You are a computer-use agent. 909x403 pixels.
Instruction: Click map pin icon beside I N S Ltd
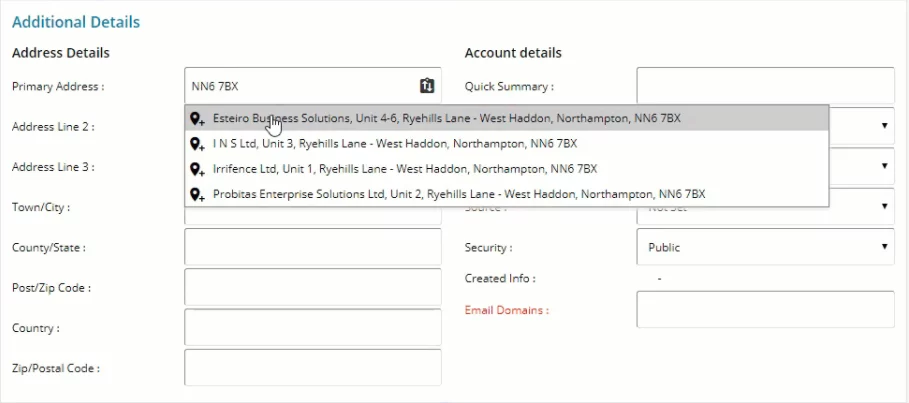(197, 144)
